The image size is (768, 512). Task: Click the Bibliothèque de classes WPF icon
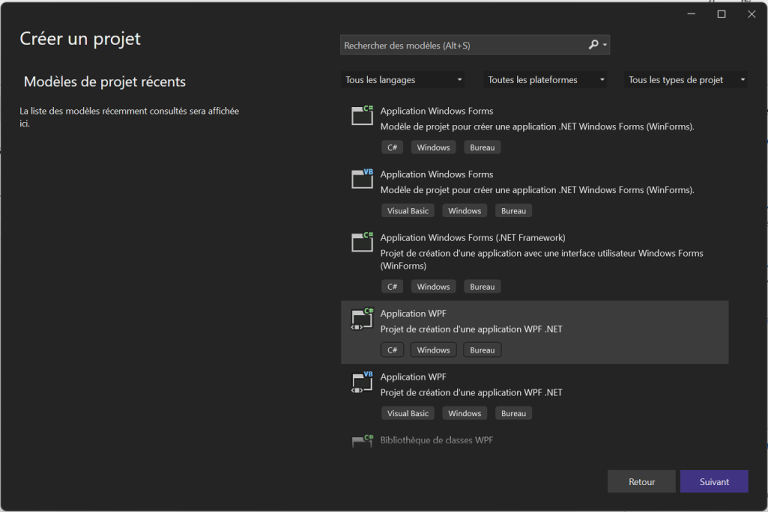[362, 441]
